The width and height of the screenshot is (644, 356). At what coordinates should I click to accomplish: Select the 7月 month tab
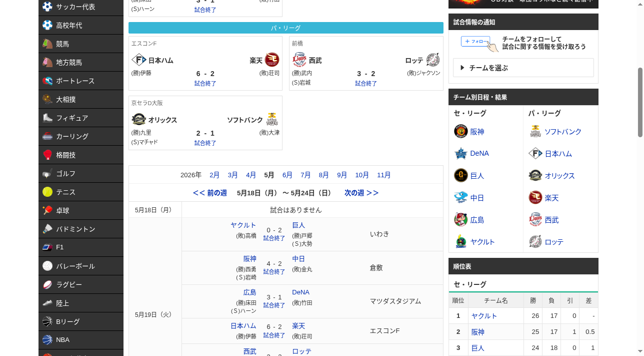coord(305,175)
